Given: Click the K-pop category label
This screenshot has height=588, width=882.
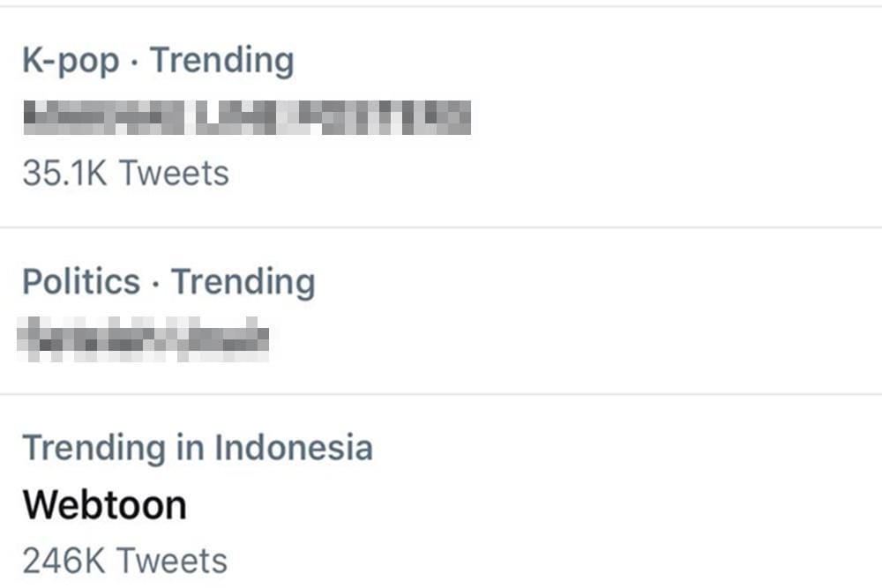Looking at the screenshot, I should click(x=67, y=60).
